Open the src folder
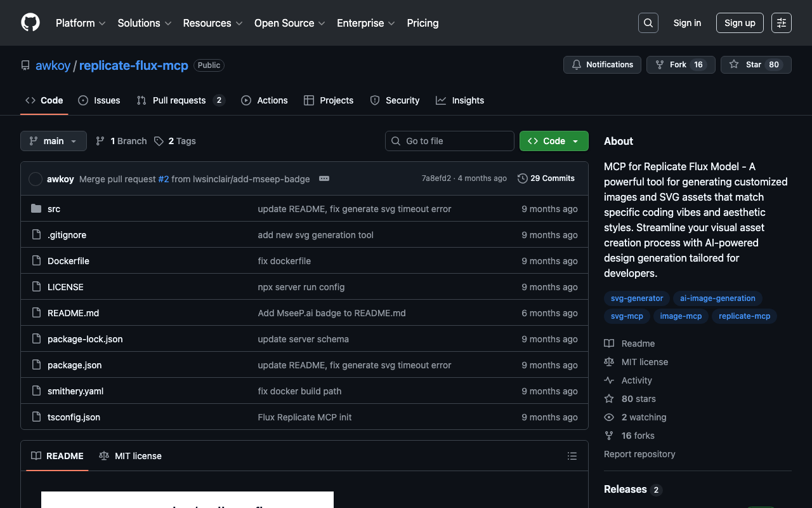This screenshot has width=812, height=508. click(x=54, y=209)
